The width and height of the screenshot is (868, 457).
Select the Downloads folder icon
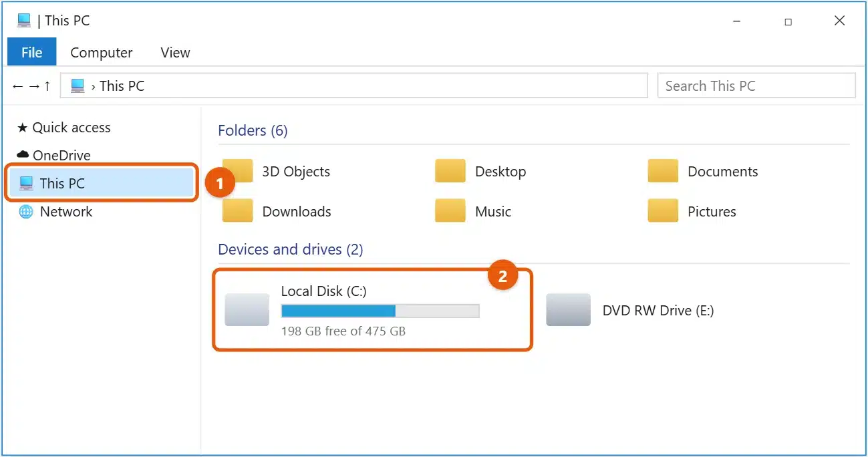coord(237,210)
